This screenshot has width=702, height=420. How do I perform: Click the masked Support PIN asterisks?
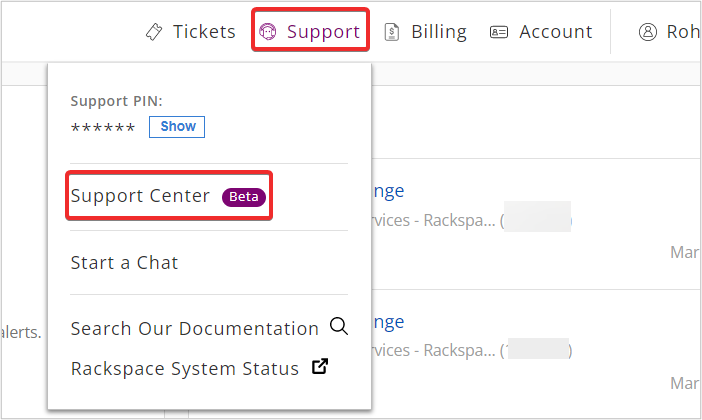(x=103, y=128)
